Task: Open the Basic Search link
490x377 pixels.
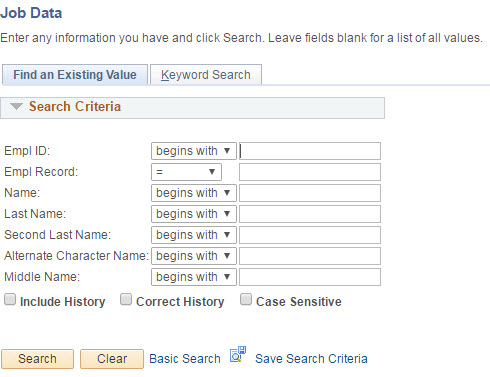Action: tap(185, 359)
